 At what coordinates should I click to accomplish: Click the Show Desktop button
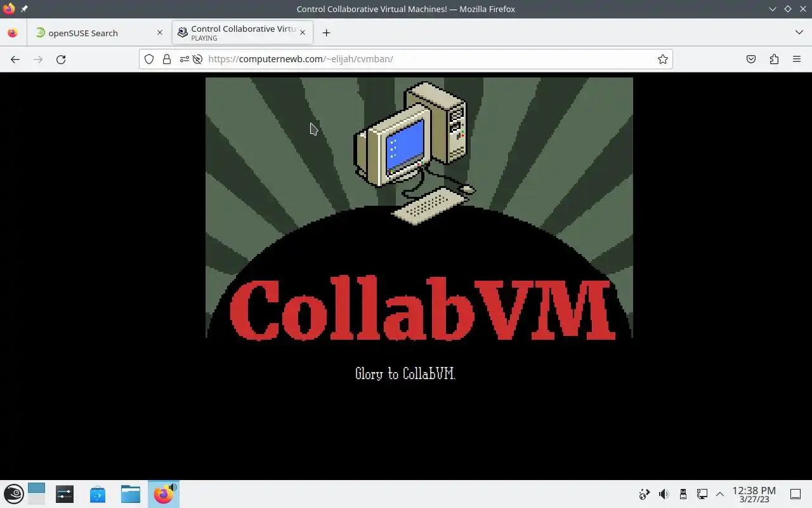[x=796, y=494]
